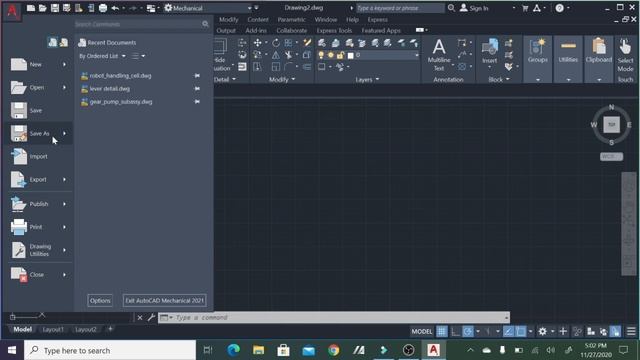Click Sign In link
Image resolution: width=640 pixels, height=360 pixels.
point(478,8)
